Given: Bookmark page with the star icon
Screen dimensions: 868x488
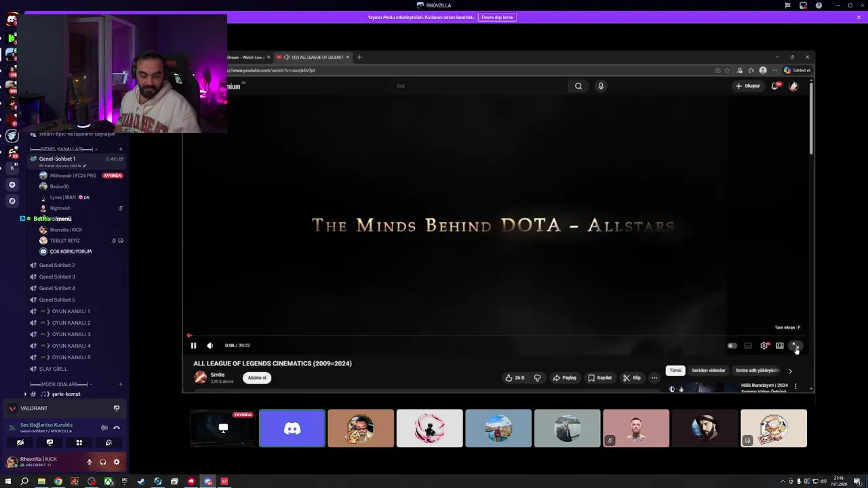Looking at the screenshot, I should (728, 70).
